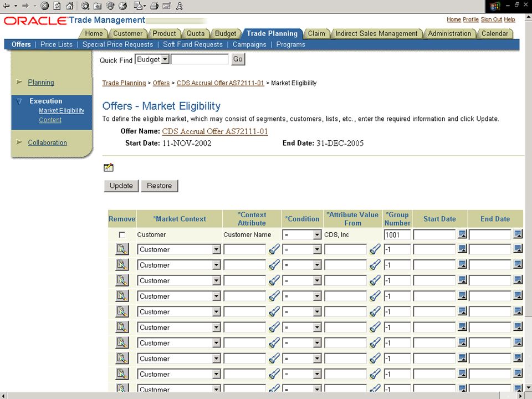Open End Date calendar for CDS, Inc row
Viewport: 532px width, 399px height.
click(x=518, y=234)
